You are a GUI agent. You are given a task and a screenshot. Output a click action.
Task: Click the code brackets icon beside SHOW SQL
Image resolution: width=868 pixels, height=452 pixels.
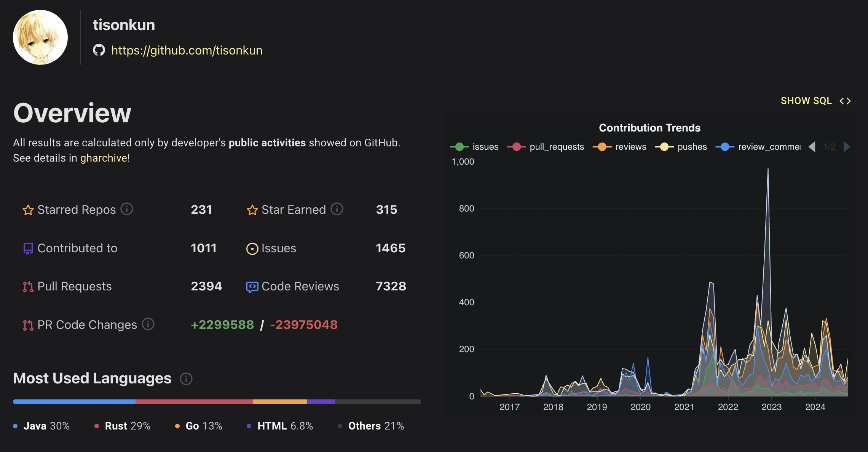click(845, 101)
